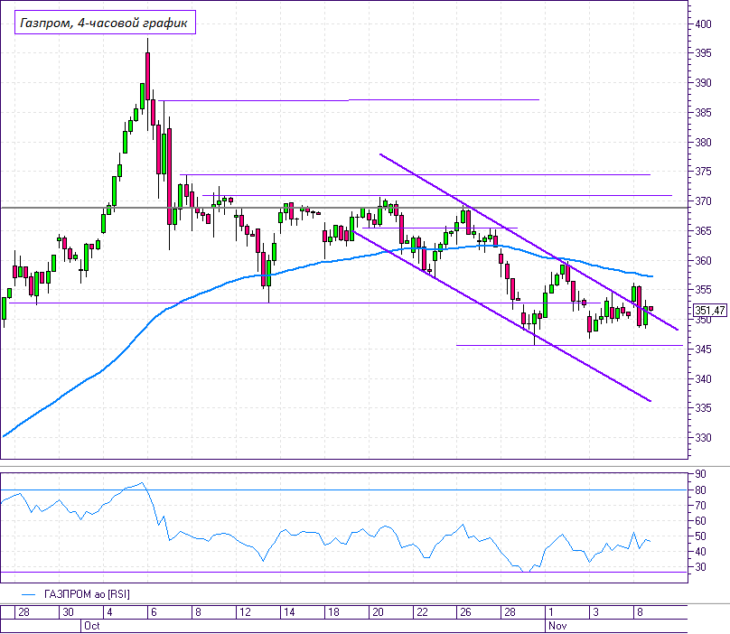730x634 pixels.
Task: Click the RSI scale value 70
Action: pos(700,506)
